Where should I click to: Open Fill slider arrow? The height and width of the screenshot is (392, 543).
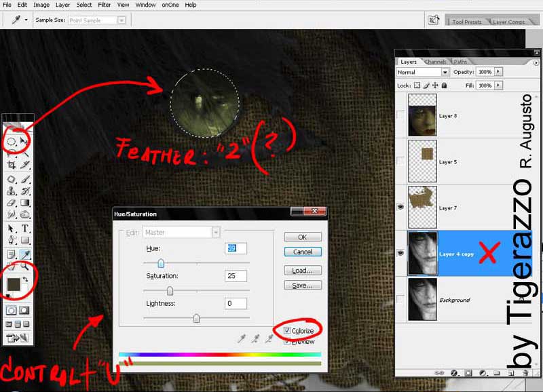click(498, 85)
